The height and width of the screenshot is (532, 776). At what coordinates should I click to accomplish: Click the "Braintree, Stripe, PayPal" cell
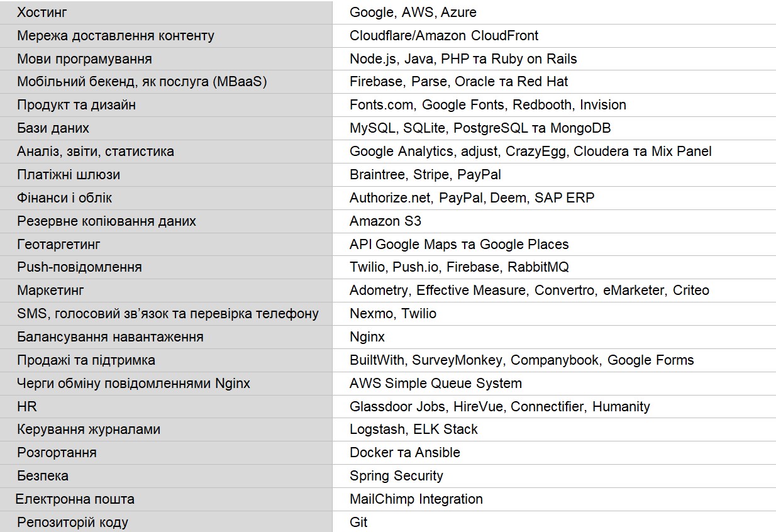[425, 175]
